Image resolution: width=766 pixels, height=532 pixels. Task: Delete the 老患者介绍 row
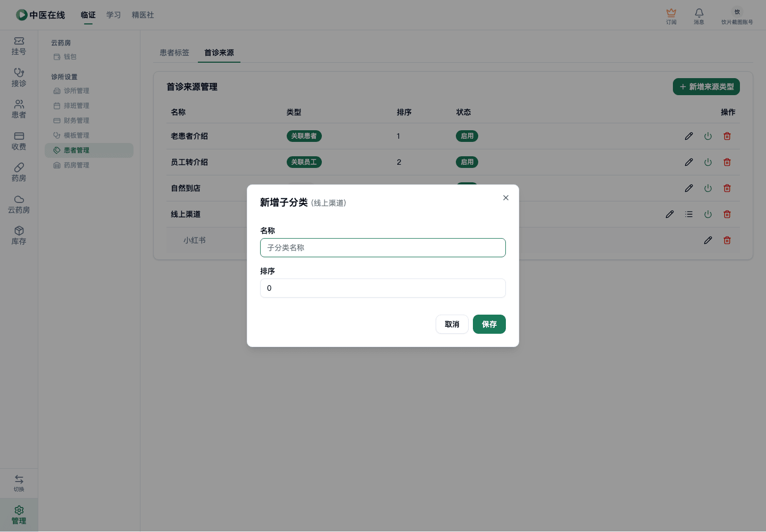[x=727, y=136]
